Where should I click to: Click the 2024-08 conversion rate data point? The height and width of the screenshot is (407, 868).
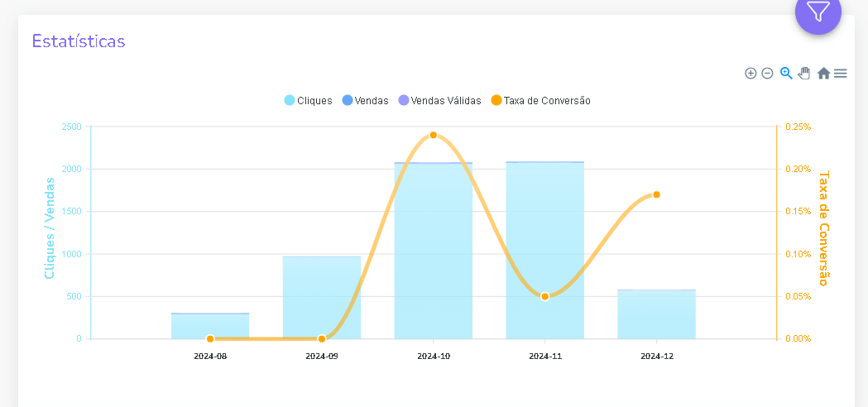pos(210,338)
